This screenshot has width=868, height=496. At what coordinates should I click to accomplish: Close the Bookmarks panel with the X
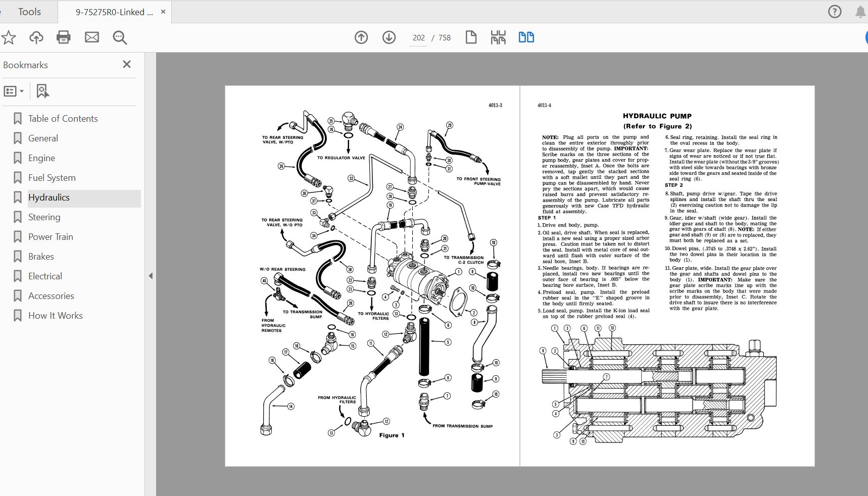point(127,65)
